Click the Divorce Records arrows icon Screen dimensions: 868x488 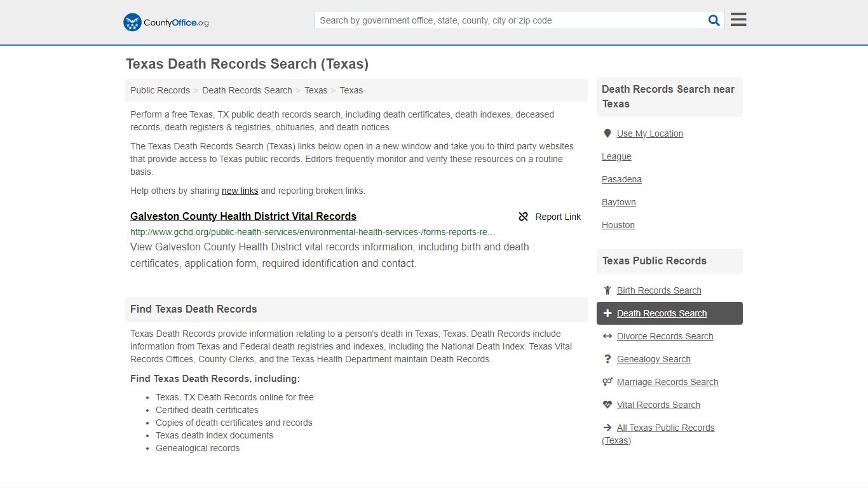click(607, 336)
